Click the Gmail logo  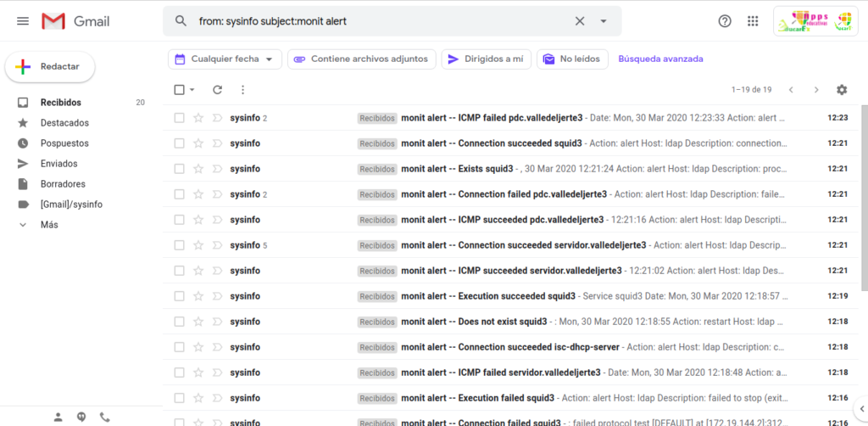[x=75, y=21]
